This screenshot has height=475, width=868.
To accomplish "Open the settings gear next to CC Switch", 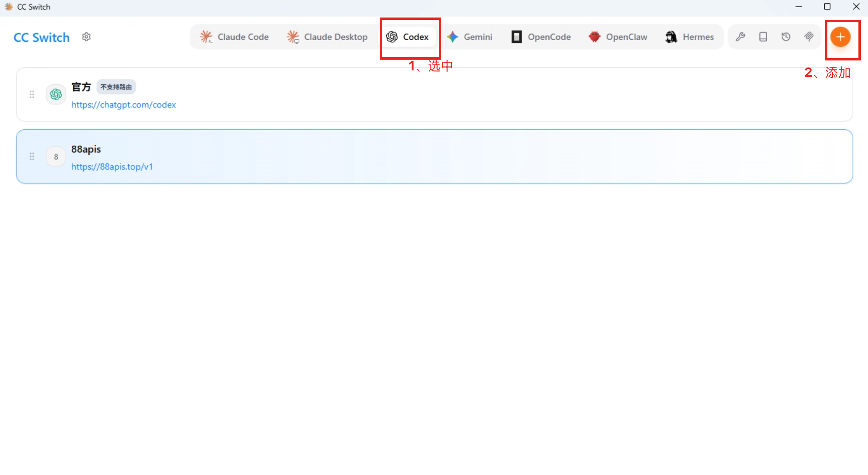I will coord(86,37).
